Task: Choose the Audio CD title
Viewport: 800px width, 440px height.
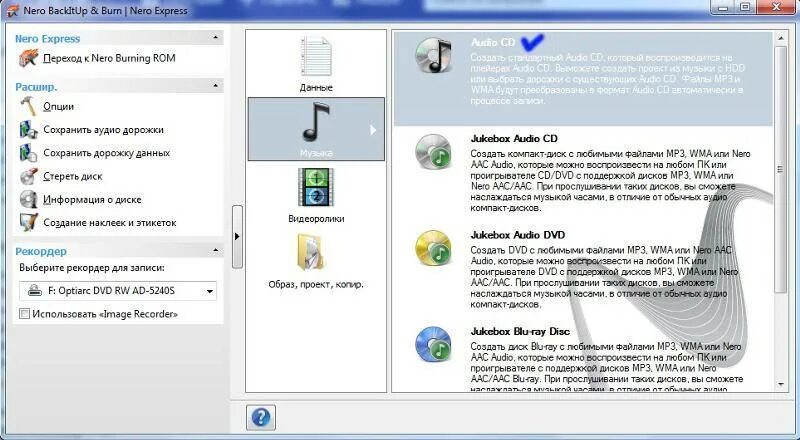Action: [493, 42]
